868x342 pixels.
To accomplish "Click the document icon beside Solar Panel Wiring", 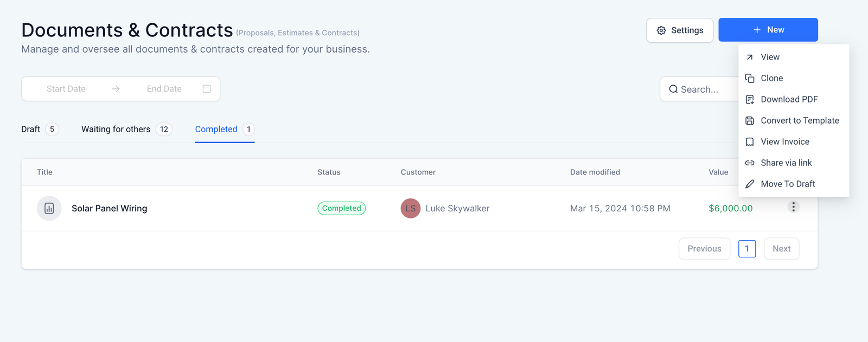I will pos(49,208).
